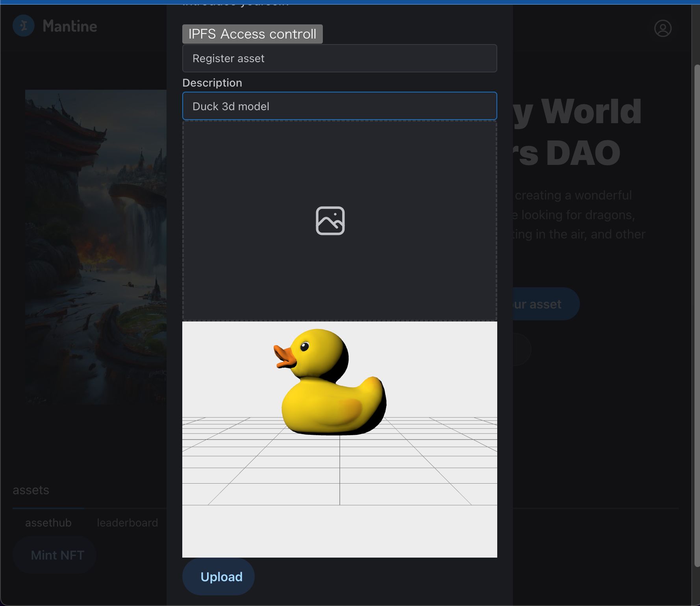Click the 3D duck model preview
This screenshot has width=700, height=606.
339,439
